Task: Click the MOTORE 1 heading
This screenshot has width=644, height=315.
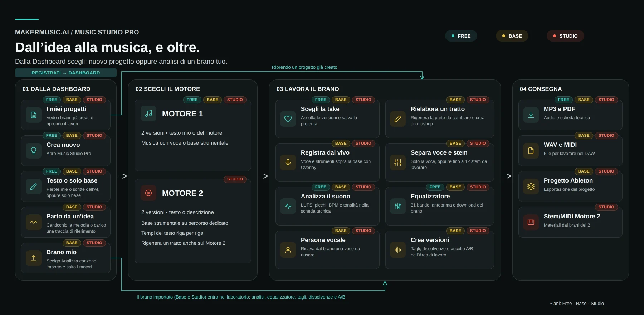Action: click(x=182, y=113)
